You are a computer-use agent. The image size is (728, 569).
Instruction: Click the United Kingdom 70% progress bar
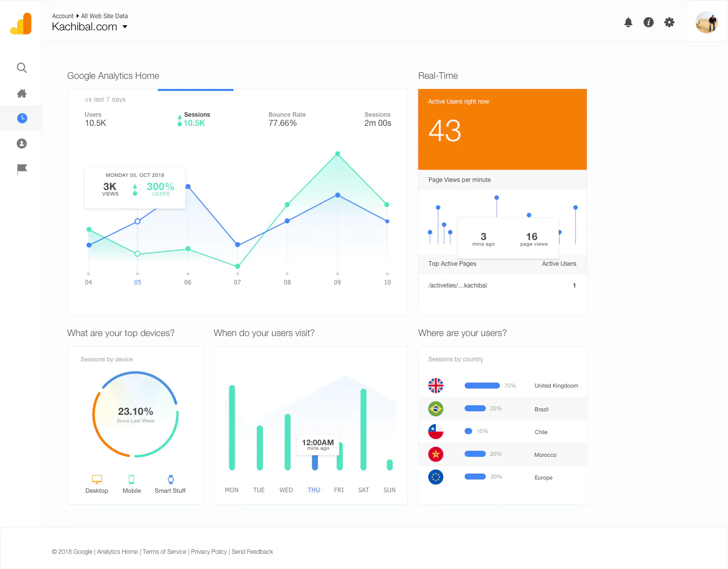[482, 386]
